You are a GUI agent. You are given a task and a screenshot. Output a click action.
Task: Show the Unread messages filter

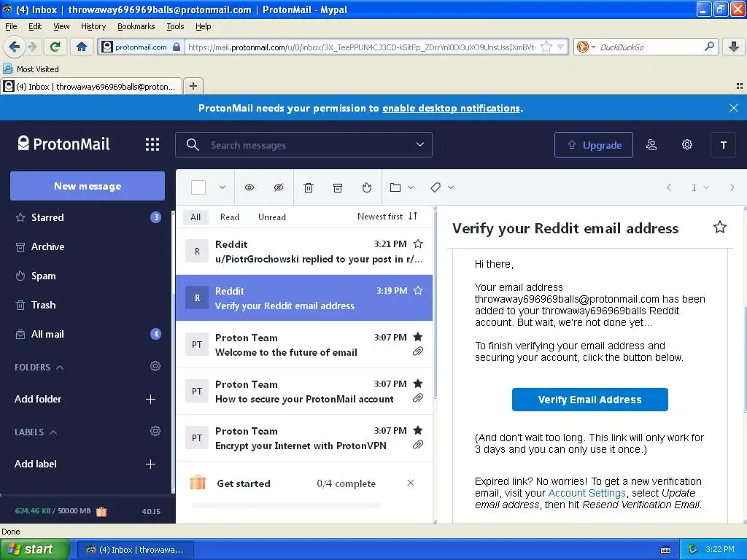tap(272, 217)
